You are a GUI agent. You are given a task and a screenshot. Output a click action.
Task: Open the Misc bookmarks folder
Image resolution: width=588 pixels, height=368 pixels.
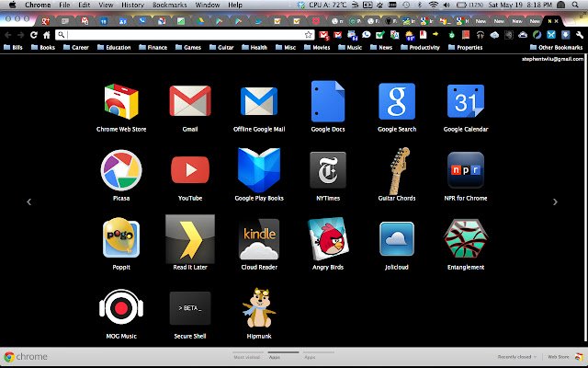pos(286,47)
